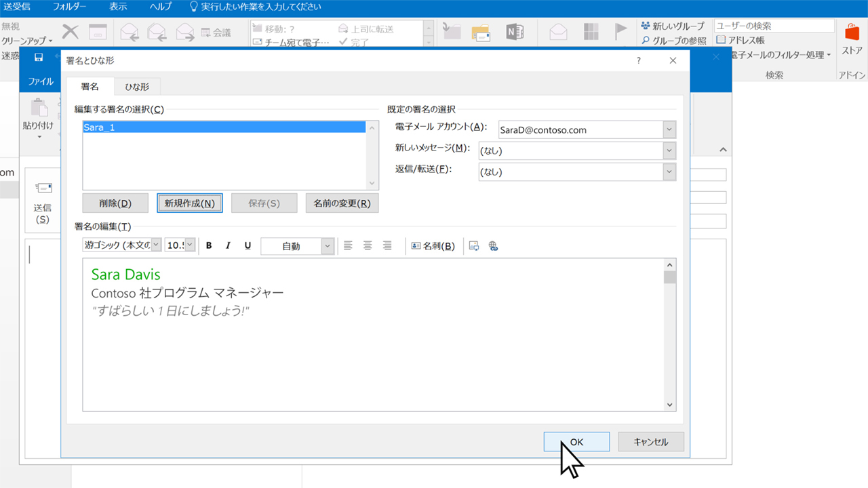The height and width of the screenshot is (488, 868).
Task: Open the 送受信 ribbon tab
Action: point(16,7)
